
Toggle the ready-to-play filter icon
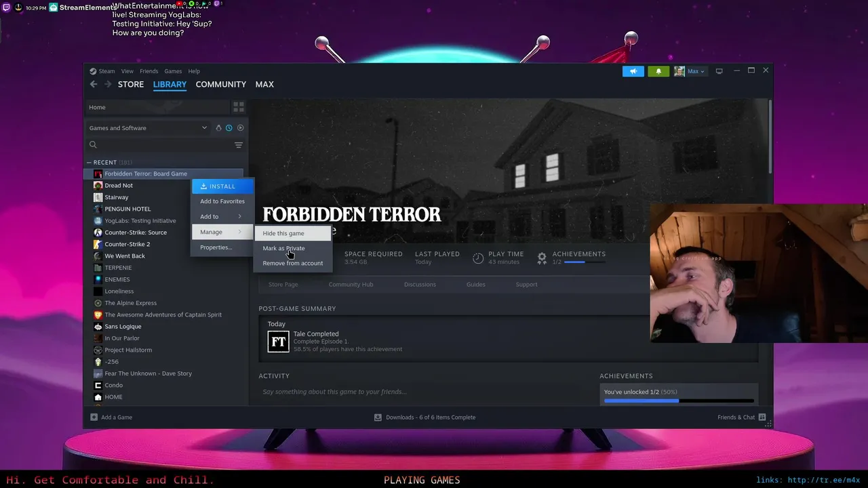tap(240, 127)
